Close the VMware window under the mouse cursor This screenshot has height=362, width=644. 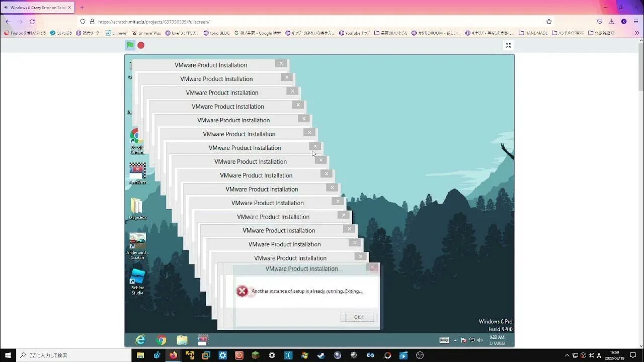(x=315, y=146)
